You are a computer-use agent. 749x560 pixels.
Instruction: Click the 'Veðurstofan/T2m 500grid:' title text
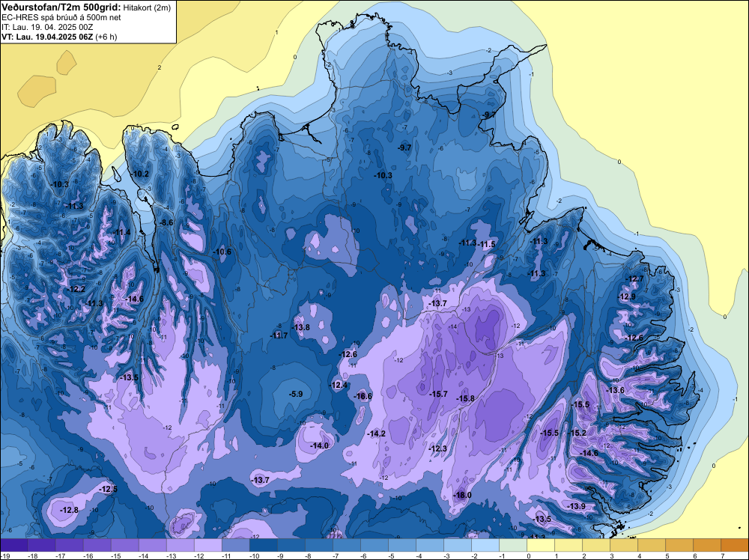[61, 7]
